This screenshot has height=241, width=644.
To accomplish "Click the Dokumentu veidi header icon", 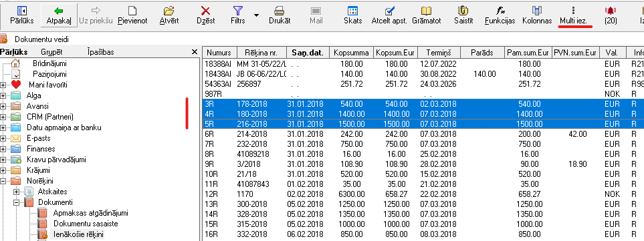I will point(4,39).
